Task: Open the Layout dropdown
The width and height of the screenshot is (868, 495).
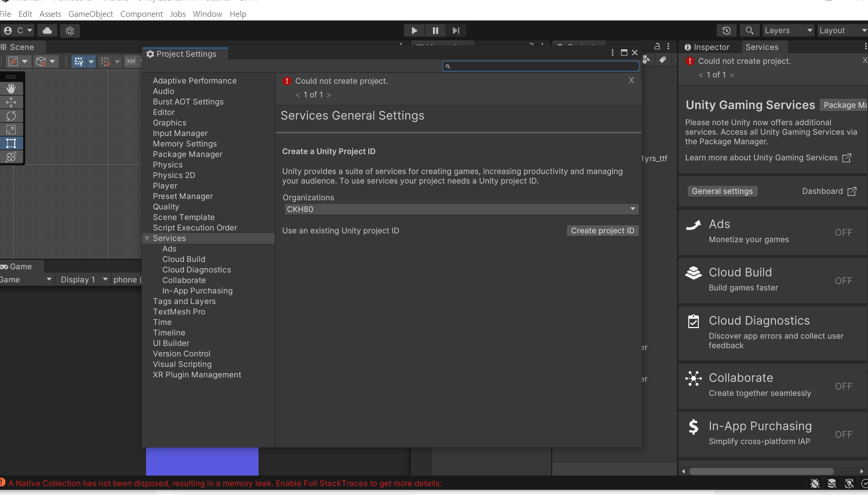Action: click(842, 30)
